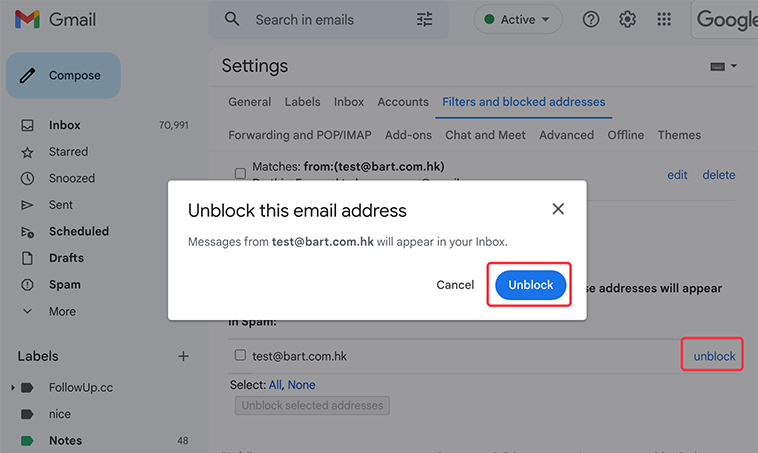
Task: Click the Search in emails field
Action: (x=328, y=20)
